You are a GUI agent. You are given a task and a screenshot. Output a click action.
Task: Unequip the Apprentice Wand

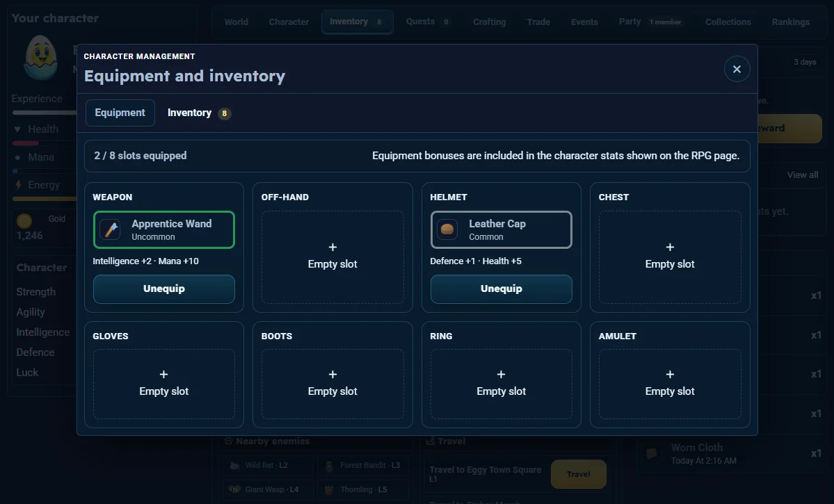coord(164,288)
